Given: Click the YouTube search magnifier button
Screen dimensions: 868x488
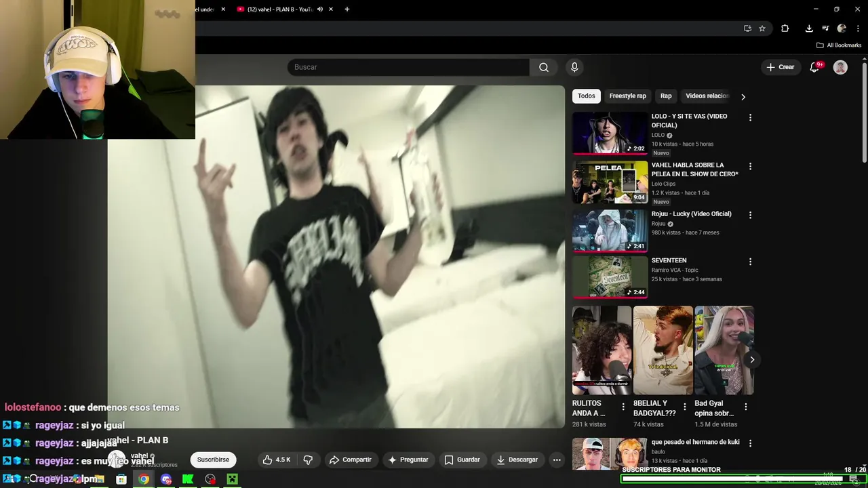Looking at the screenshot, I should [x=543, y=67].
